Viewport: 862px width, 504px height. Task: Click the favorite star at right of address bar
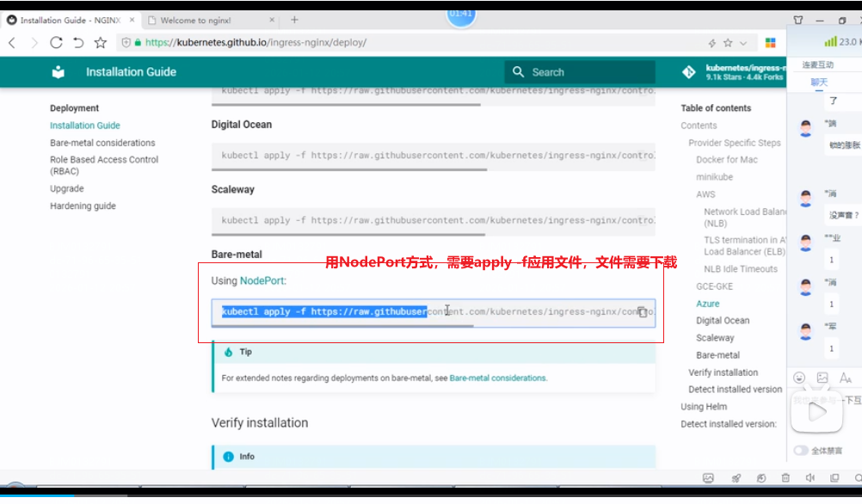tap(728, 43)
